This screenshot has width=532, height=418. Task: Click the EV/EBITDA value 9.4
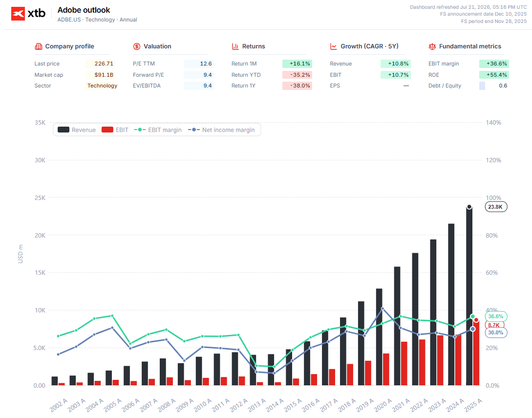pyautogui.click(x=208, y=86)
